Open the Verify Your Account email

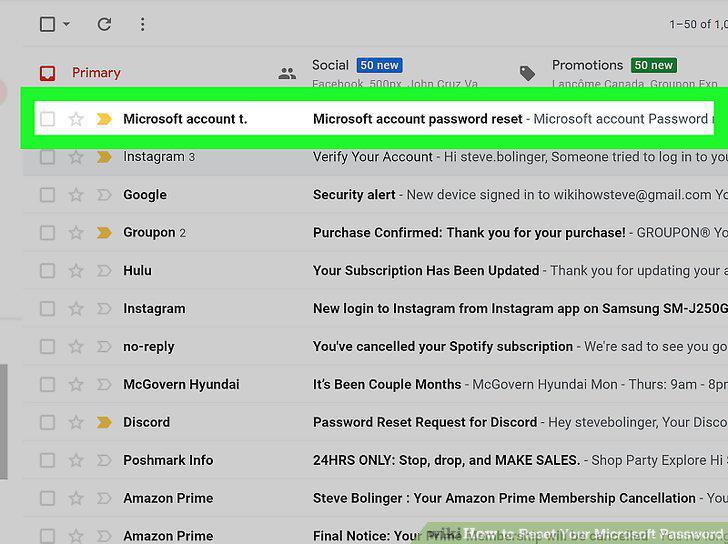pyautogui.click(x=375, y=157)
